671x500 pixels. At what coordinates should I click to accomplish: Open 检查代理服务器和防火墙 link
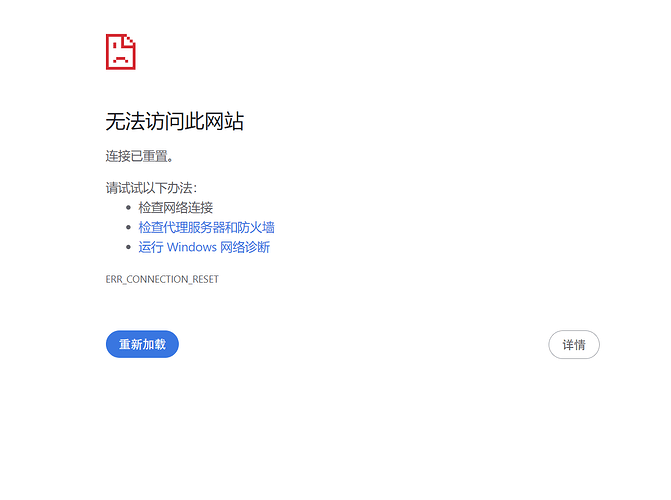(206, 227)
